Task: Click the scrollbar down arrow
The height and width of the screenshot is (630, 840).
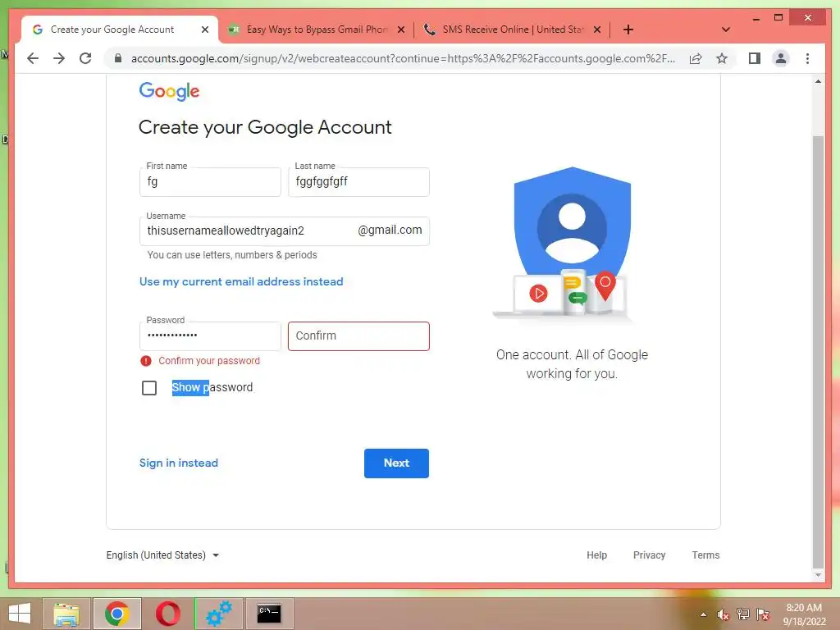Action: (x=818, y=575)
